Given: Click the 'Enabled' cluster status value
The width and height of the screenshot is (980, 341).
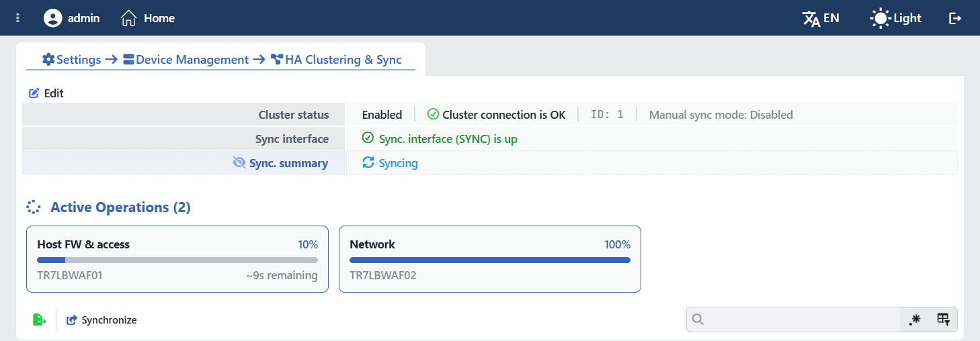Looking at the screenshot, I should (382, 115).
